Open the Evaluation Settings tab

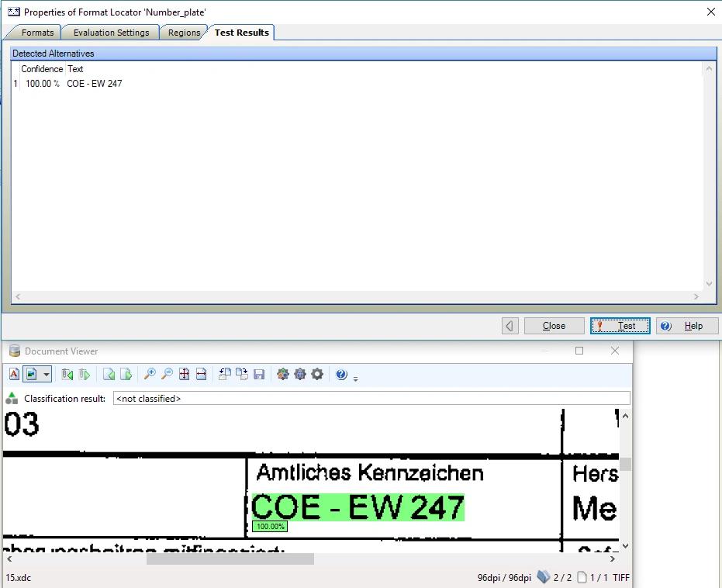(x=111, y=33)
